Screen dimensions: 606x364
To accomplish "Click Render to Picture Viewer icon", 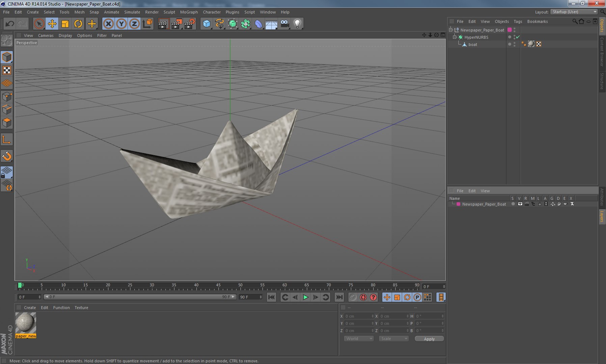I will 176,24.
